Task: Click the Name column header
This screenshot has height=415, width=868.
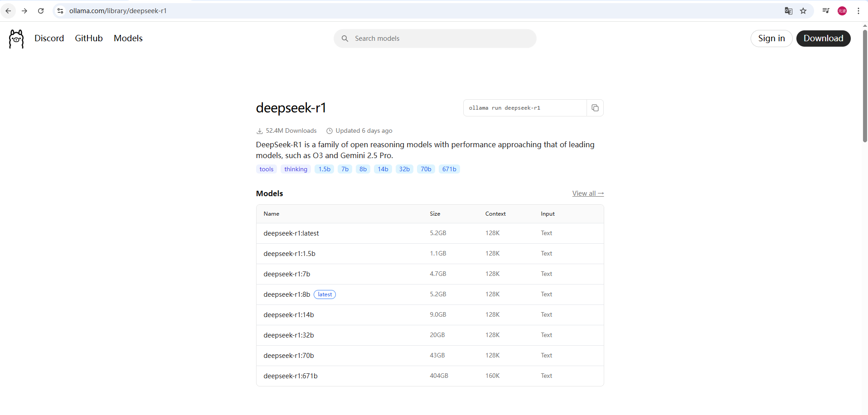Action: tap(272, 214)
